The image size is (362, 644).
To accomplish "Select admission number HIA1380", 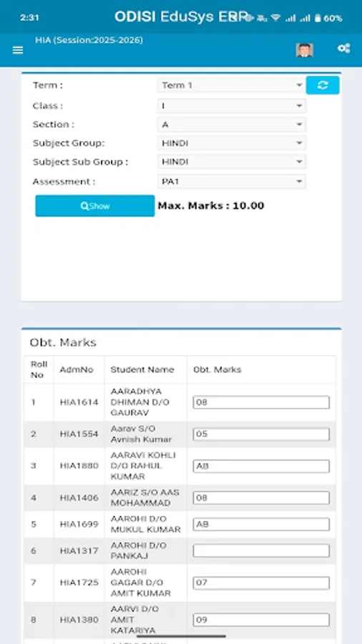I will click(x=79, y=620).
